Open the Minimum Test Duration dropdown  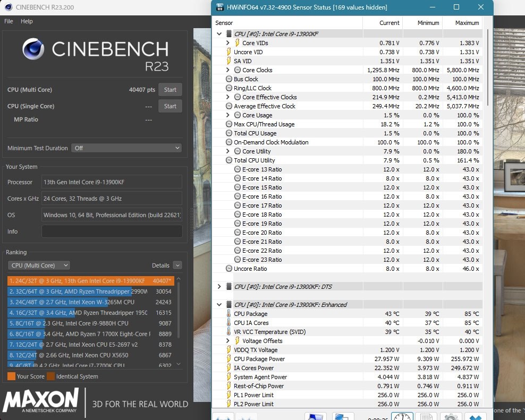click(126, 148)
